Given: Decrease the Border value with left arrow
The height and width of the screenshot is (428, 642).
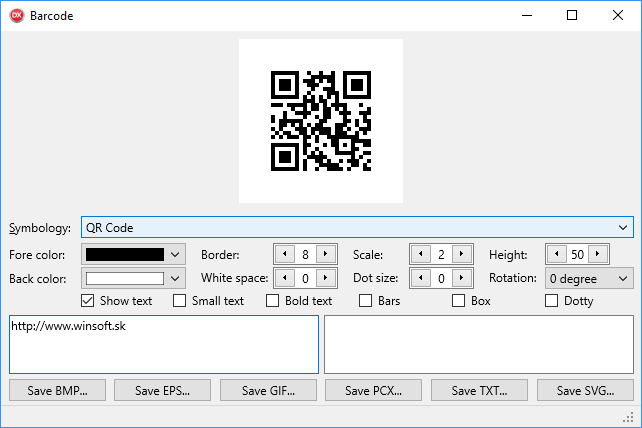Looking at the screenshot, I should pyautogui.click(x=285, y=254).
